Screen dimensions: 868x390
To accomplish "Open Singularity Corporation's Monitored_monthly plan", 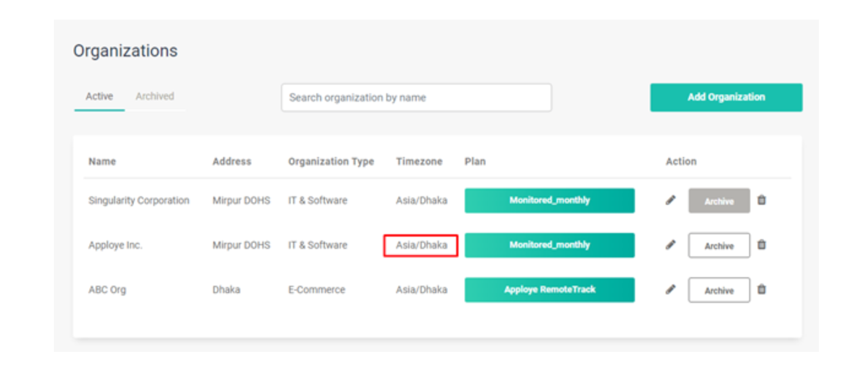I will [549, 201].
